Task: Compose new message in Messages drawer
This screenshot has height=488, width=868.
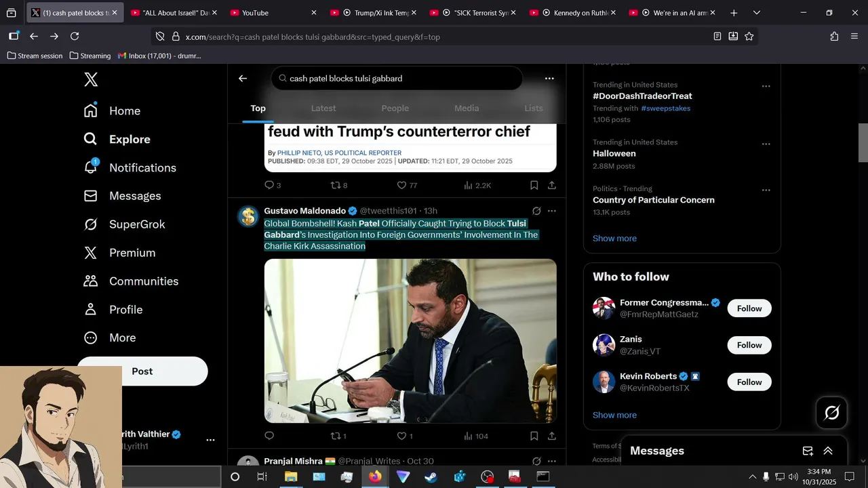Action: click(808, 451)
